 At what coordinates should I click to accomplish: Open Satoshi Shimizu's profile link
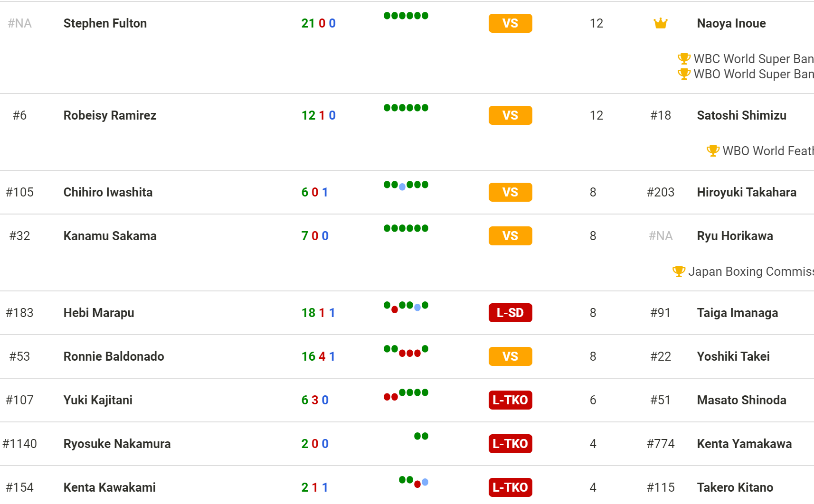point(741,115)
